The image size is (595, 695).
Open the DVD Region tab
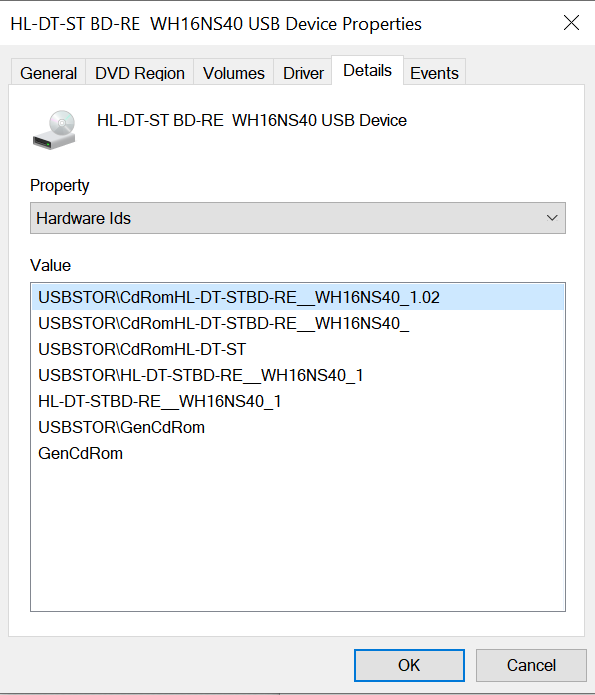pos(140,73)
